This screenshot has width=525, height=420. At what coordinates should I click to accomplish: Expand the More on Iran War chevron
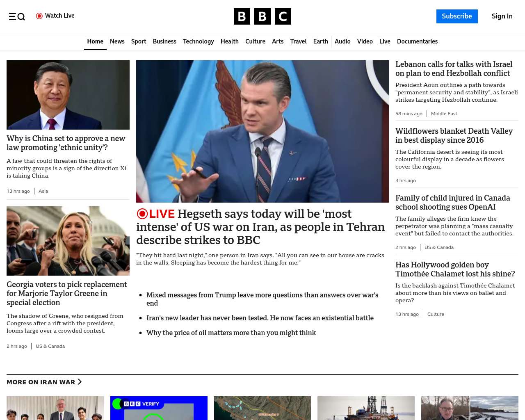[x=80, y=382]
